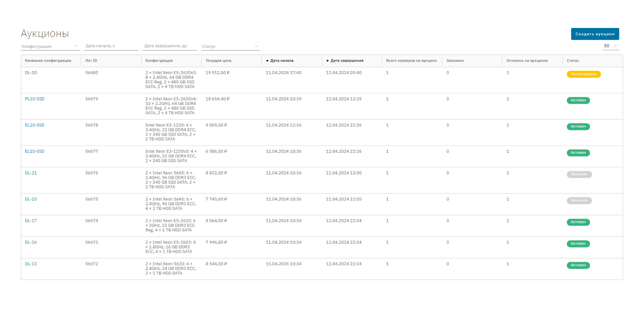Open the DL-30 configuration link
The width and height of the screenshot is (644, 311).
coord(31,73)
